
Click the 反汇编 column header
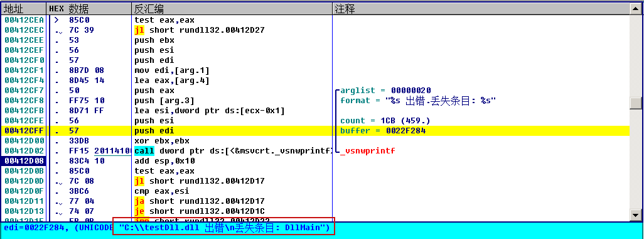232,9
